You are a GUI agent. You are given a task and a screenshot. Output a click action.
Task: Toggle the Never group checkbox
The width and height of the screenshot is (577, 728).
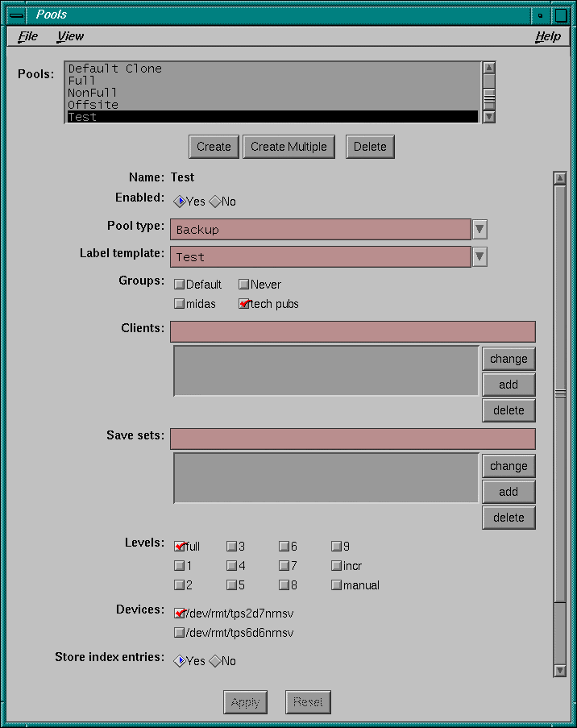(x=243, y=284)
